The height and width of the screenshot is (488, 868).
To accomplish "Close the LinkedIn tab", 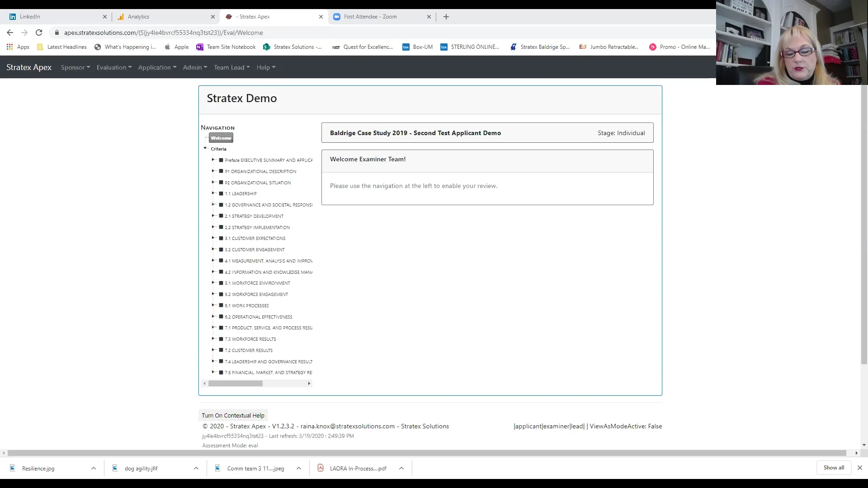I will tap(105, 17).
